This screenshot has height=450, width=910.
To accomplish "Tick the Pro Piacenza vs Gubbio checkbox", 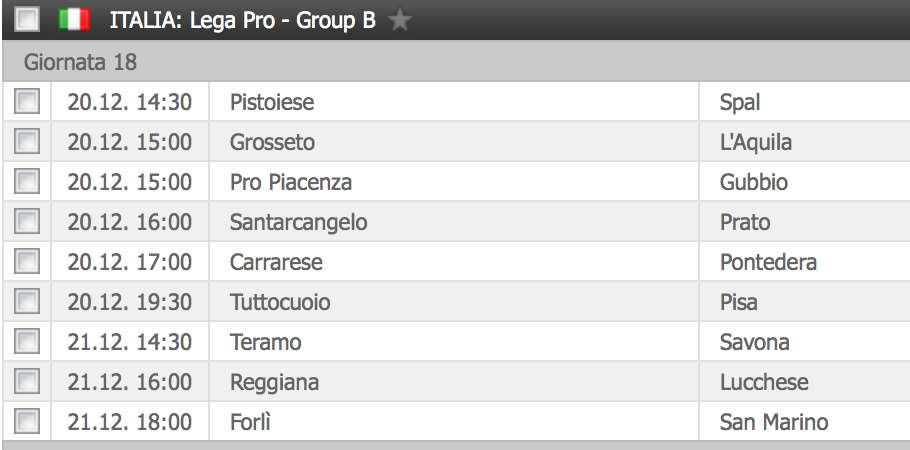I will [27, 181].
